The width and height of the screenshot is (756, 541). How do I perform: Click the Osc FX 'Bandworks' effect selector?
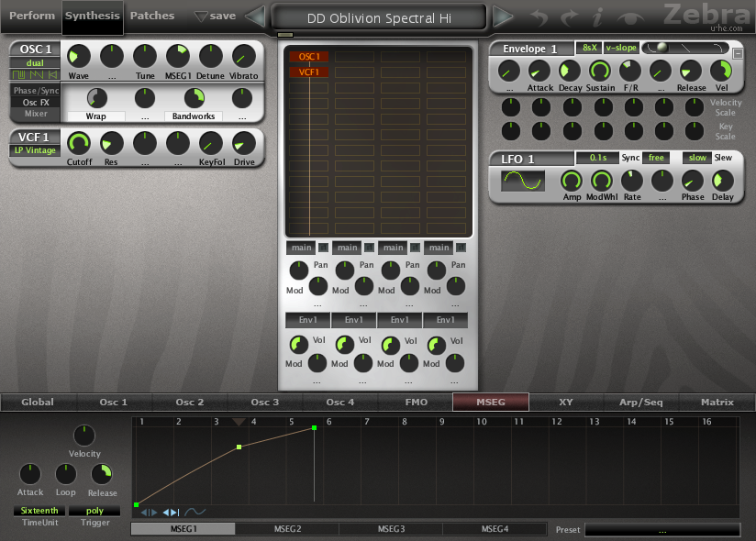tap(194, 116)
